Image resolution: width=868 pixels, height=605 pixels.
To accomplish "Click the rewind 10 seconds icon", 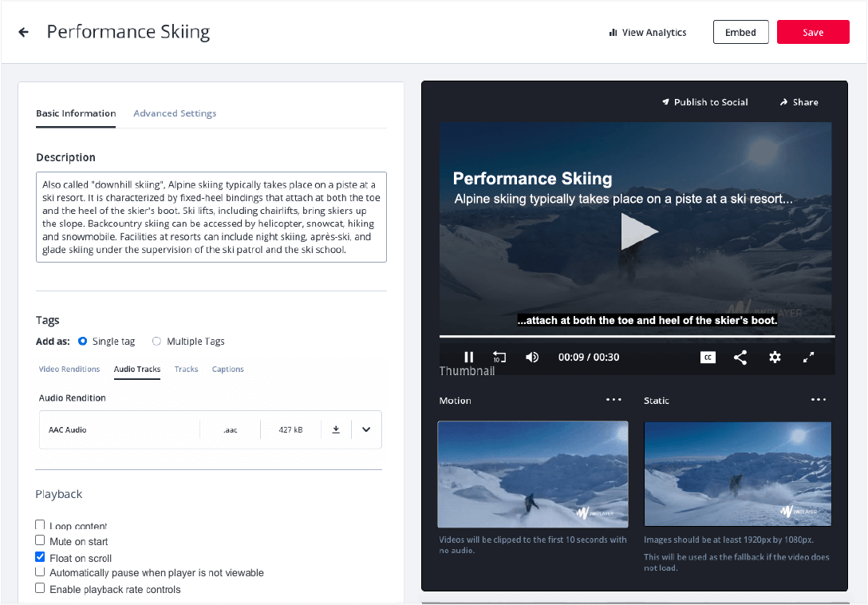I will [499, 357].
